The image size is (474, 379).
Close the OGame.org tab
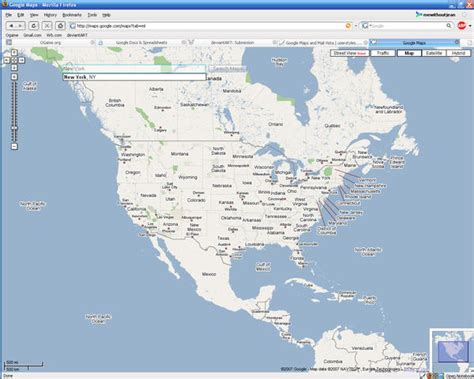tap(92, 42)
